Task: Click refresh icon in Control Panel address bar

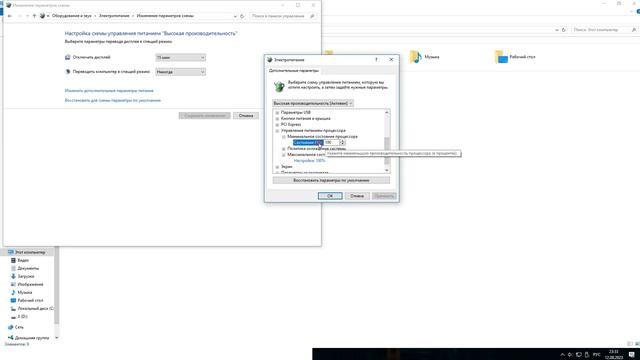Action: [242, 16]
